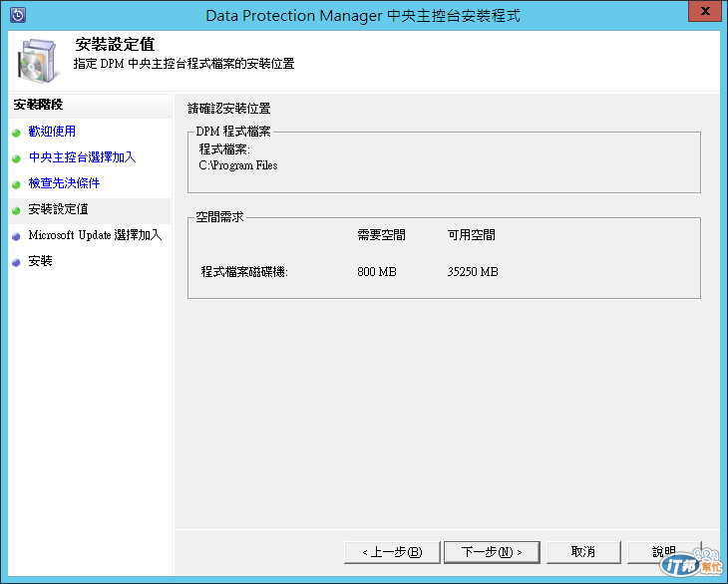This screenshot has height=584, width=728.
Task: Click the C:\Program Files path text
Action: pyautogui.click(x=238, y=165)
